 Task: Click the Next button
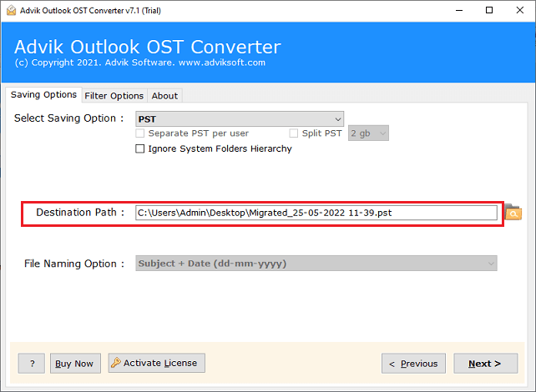click(485, 364)
